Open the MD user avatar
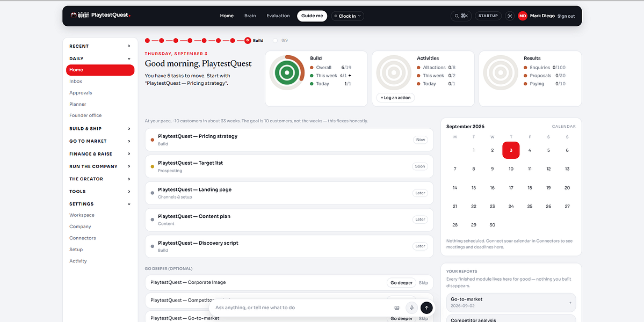The width and height of the screenshot is (644, 322). point(523,16)
